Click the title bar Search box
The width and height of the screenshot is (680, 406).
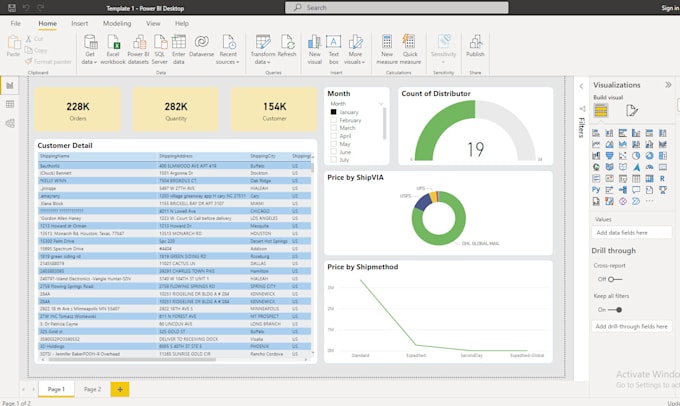pyautogui.click(x=397, y=8)
